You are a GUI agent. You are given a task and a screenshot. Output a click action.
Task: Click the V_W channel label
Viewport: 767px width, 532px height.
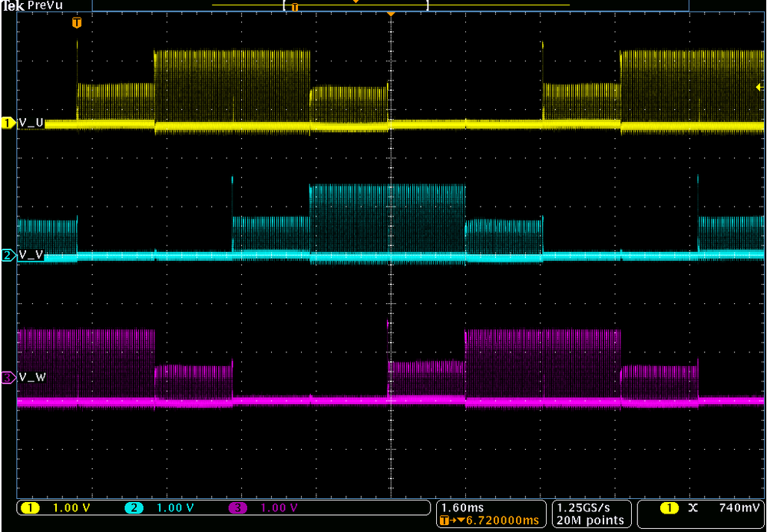tap(32, 378)
